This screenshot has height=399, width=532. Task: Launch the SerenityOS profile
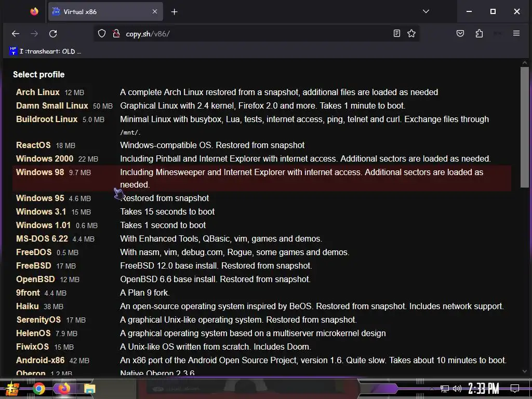pos(38,320)
